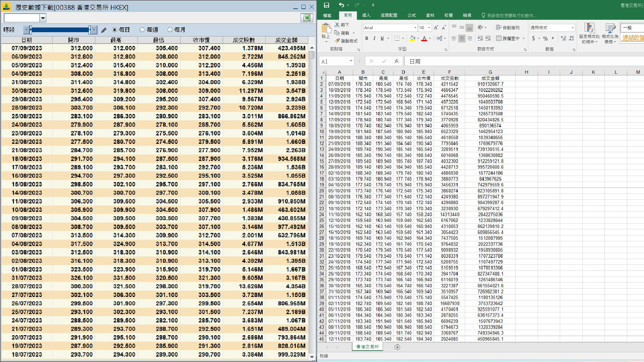
Task: Click the Format Painter brush icon
Action: pos(337,41)
